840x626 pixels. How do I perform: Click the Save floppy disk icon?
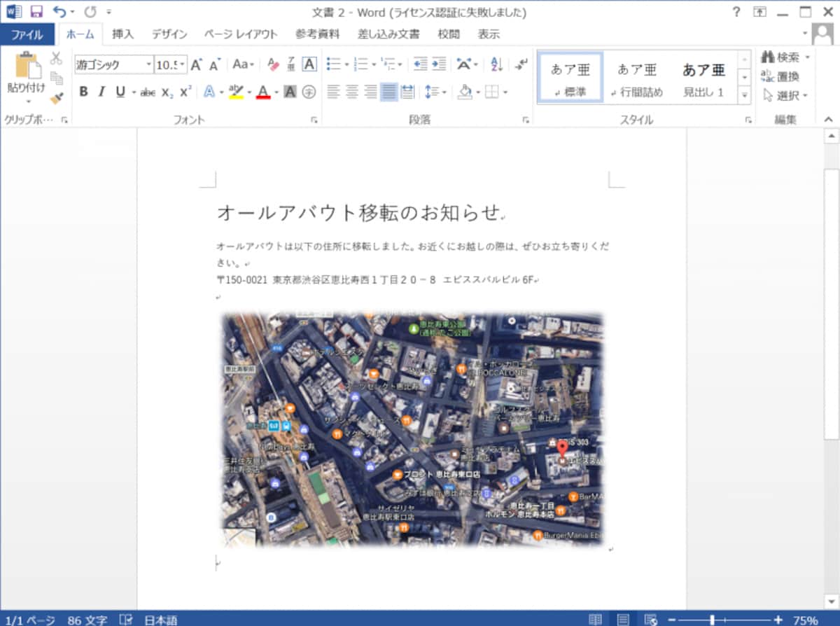point(36,12)
